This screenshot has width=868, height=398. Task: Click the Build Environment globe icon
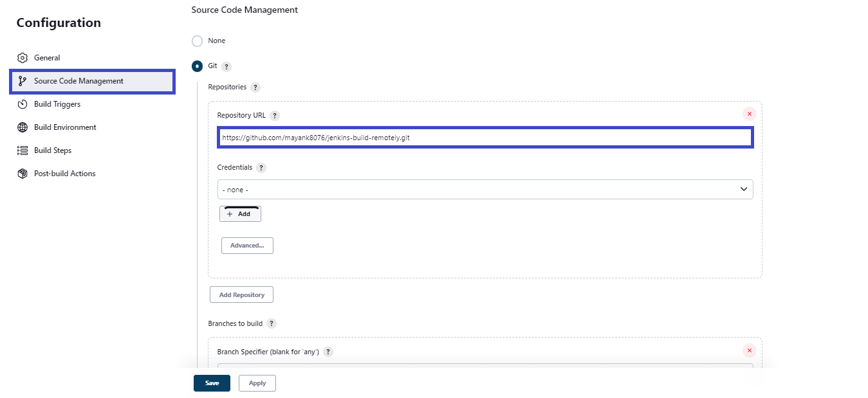point(22,127)
